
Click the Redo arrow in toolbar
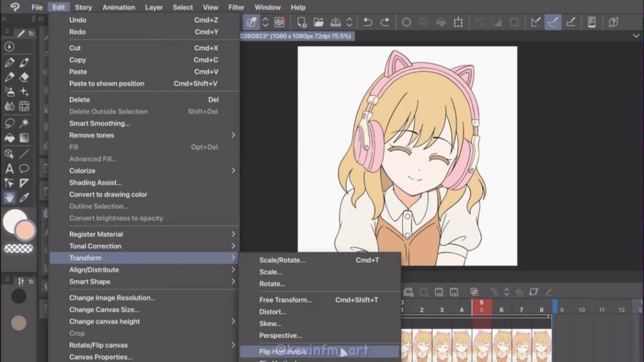[x=385, y=22]
